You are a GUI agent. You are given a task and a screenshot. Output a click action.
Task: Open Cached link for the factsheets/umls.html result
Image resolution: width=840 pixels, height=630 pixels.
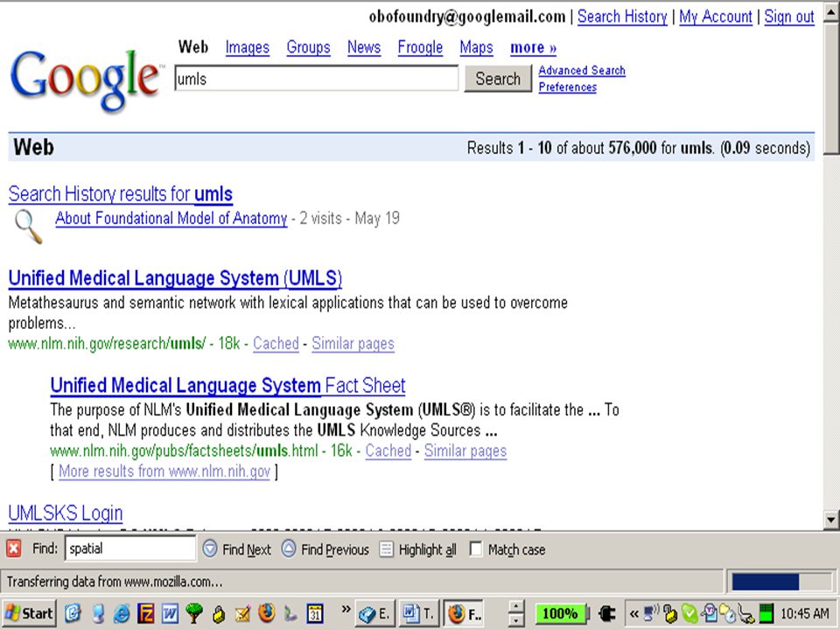(388, 450)
